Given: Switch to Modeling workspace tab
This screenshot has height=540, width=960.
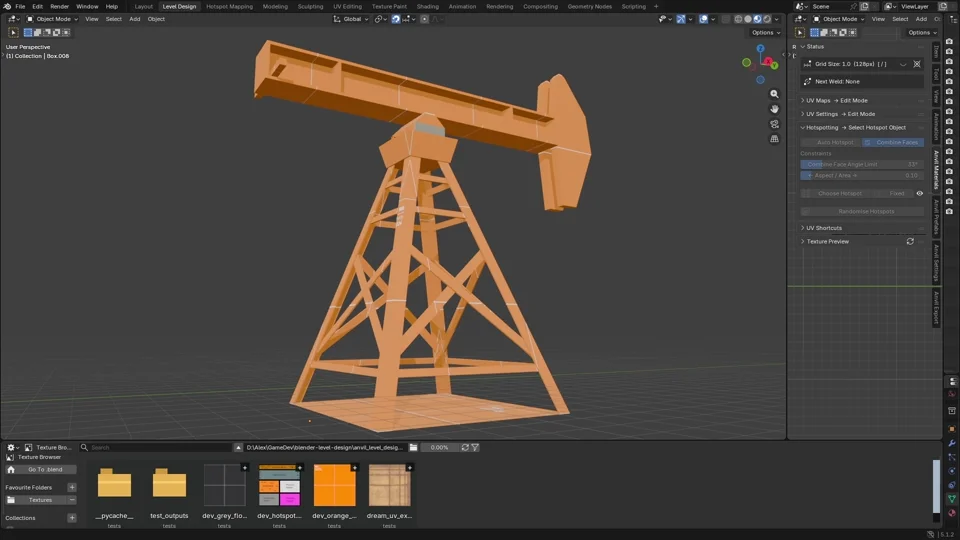Looking at the screenshot, I should [275, 6].
